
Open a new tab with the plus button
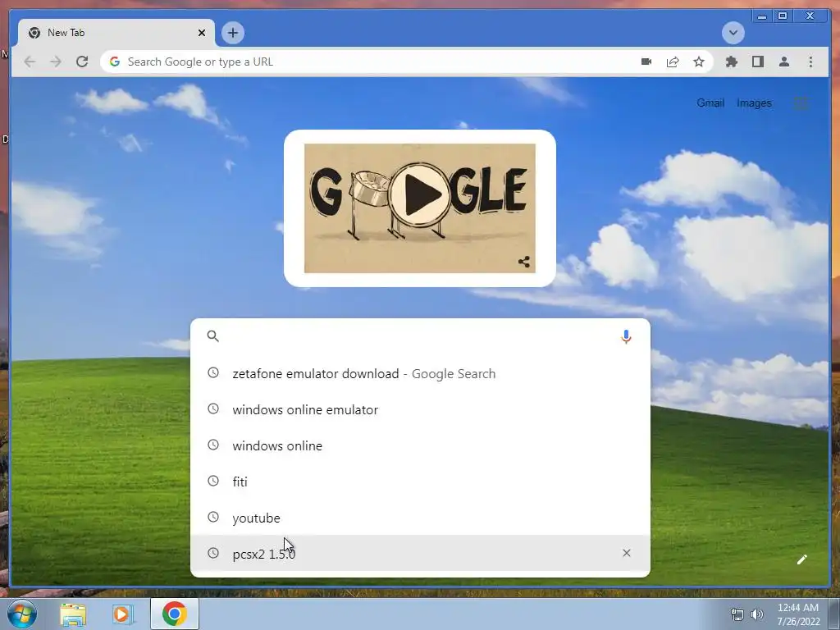point(232,33)
